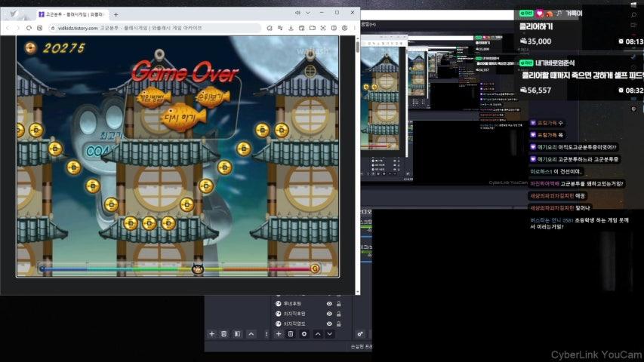Delete the selected scene in OBS

[223, 334]
